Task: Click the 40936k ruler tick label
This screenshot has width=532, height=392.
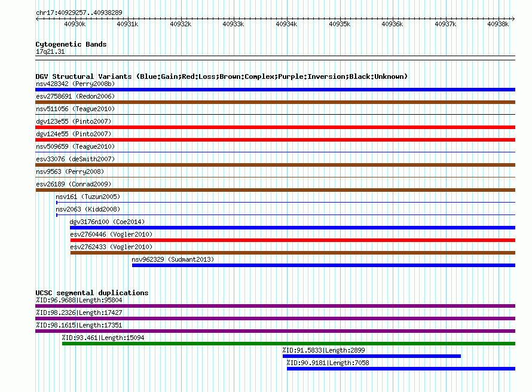Action: click(x=392, y=24)
